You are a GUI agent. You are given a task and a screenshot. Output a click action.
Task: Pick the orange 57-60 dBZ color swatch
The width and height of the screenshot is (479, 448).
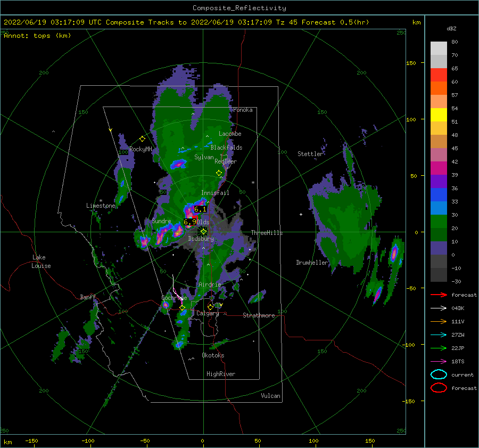coord(439,88)
